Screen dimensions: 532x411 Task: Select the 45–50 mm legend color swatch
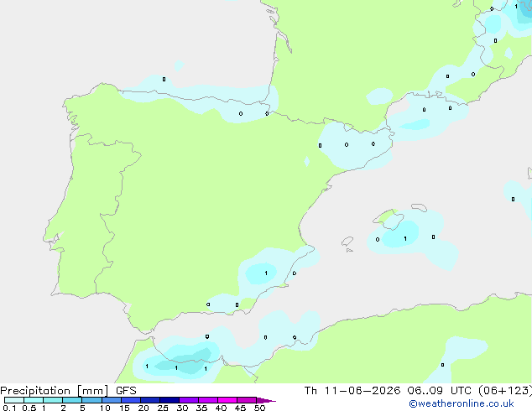tap(247, 400)
